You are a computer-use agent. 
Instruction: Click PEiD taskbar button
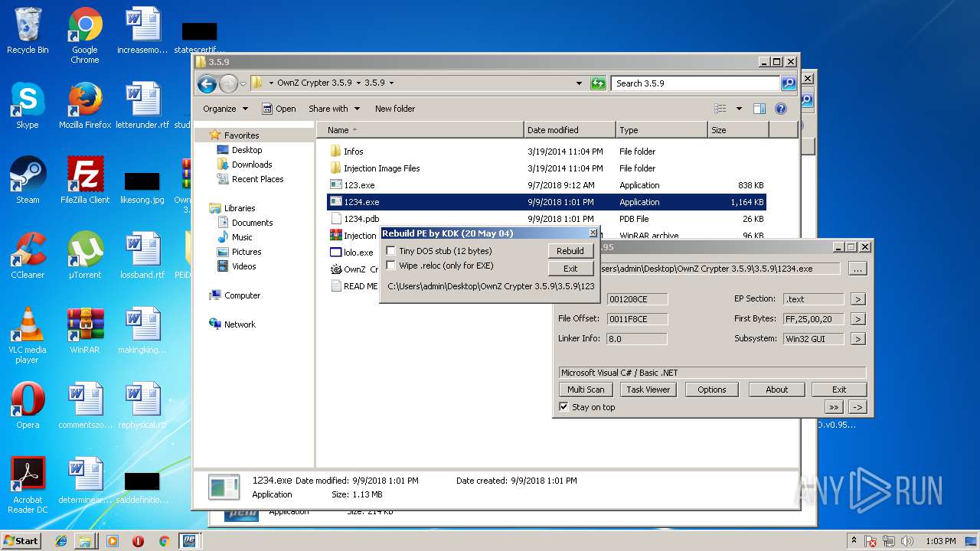[189, 541]
